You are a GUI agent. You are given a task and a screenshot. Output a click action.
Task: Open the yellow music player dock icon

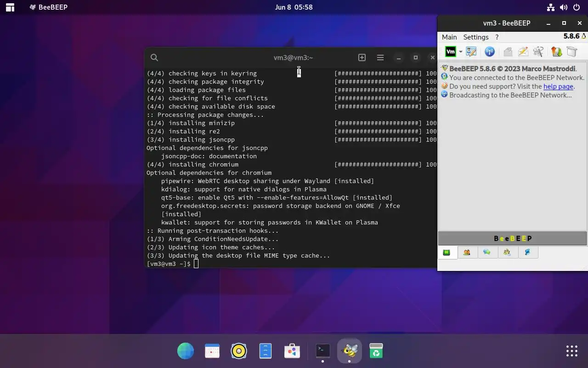[239, 351]
